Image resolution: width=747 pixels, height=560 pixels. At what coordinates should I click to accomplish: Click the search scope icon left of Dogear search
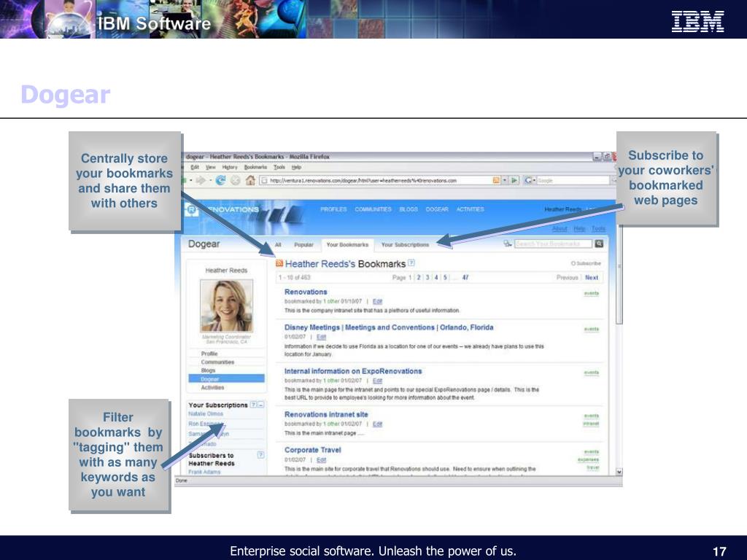tap(508, 244)
